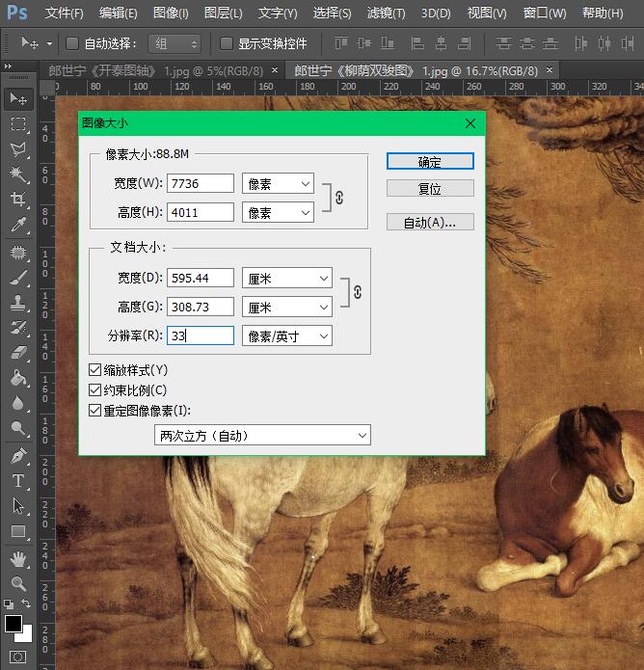Open Move tool preset picker arrow
Screen dimensions: 644x670
(49, 43)
